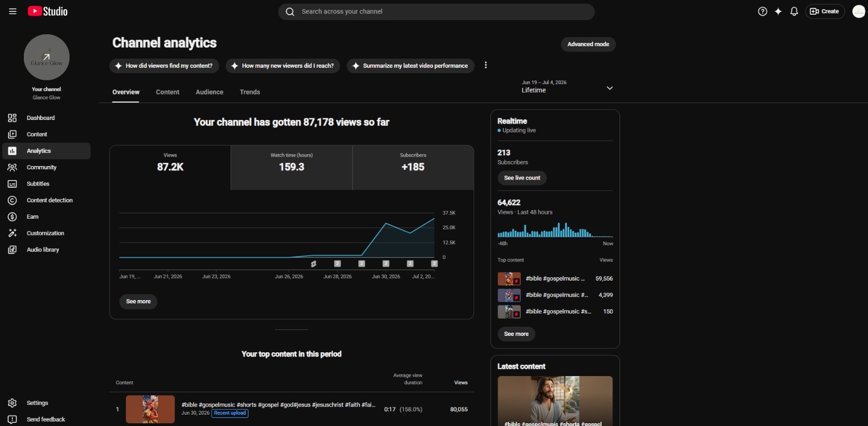
Task: Switch to the Audience tab
Action: 209,92
